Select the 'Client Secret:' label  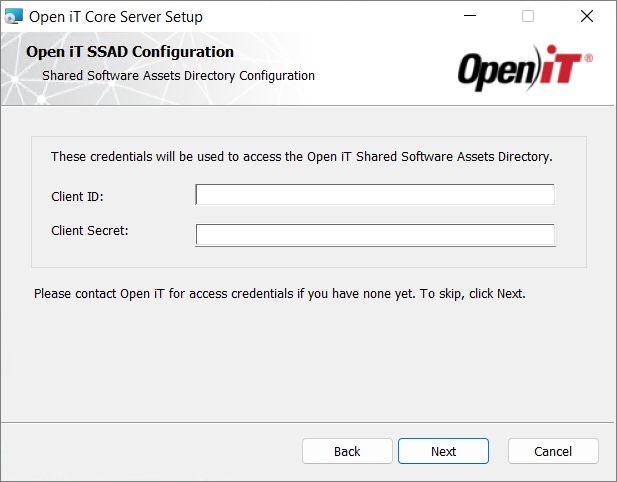tap(90, 230)
